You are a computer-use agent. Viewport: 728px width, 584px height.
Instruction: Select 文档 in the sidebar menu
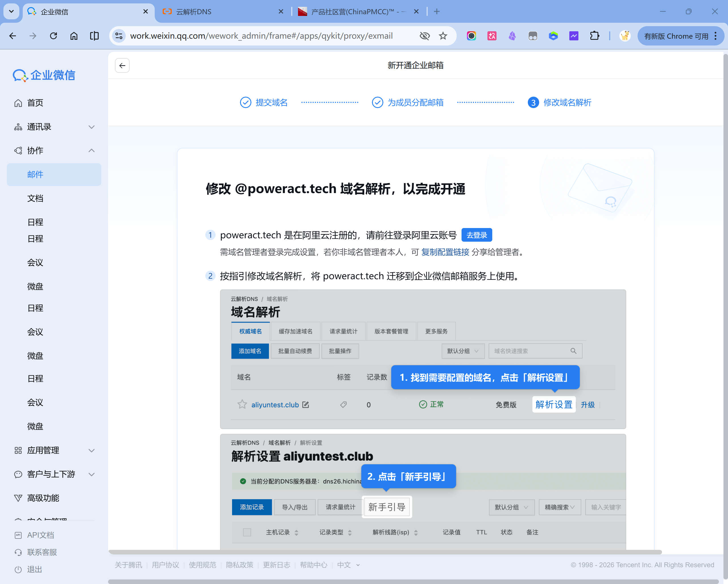[x=35, y=198]
